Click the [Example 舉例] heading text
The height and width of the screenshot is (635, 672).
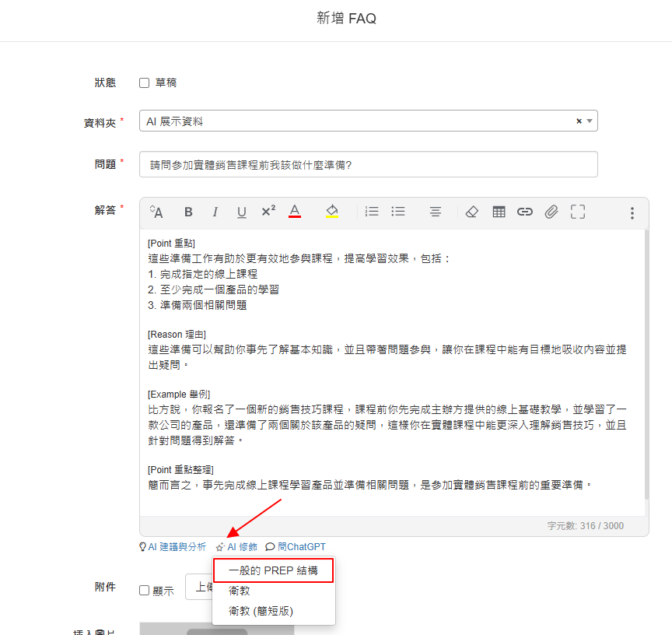[179, 395]
